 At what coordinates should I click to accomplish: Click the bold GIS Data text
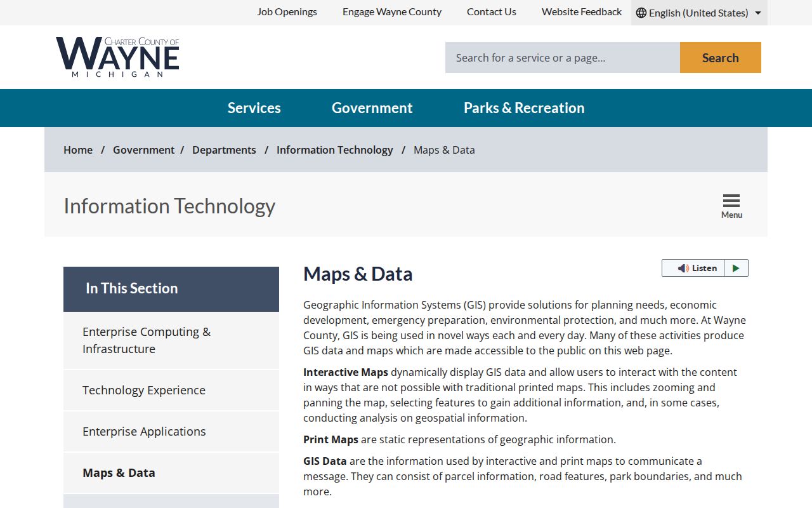[325, 461]
